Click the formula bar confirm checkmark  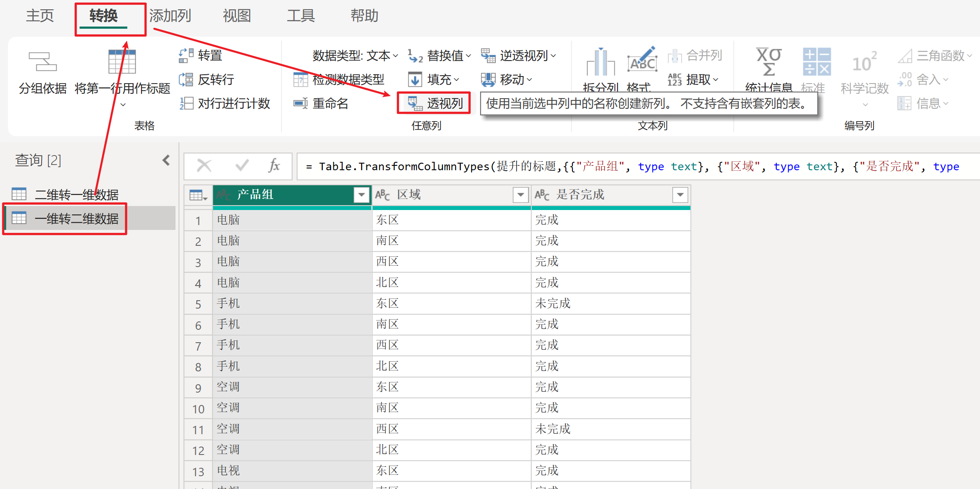coord(242,166)
